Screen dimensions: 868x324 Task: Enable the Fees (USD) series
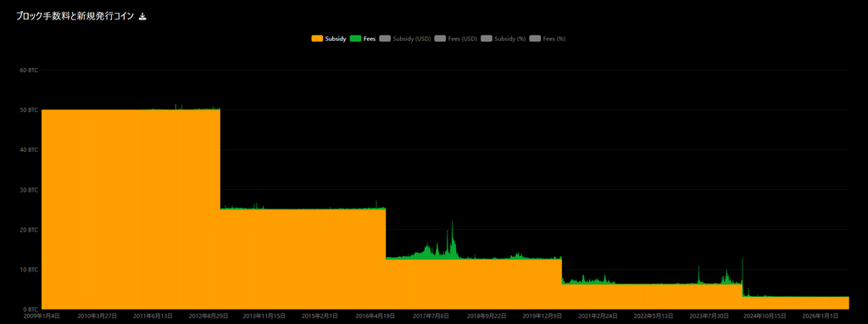click(x=456, y=39)
